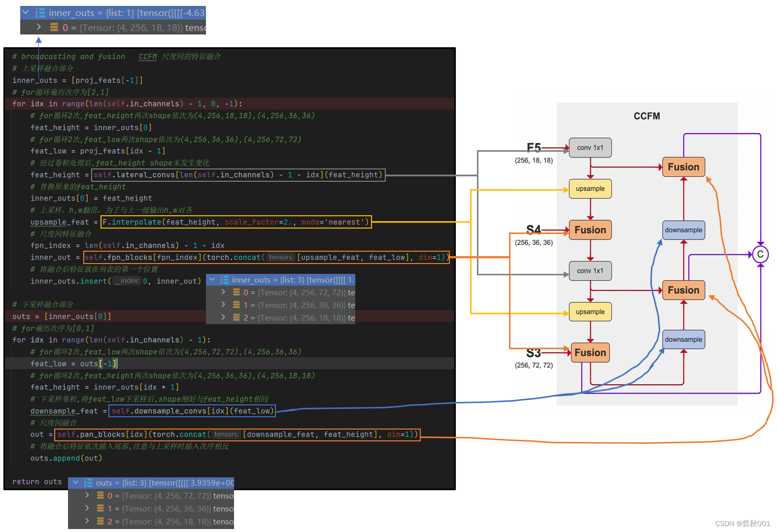
Task: Click the 'broadcasting and fusion' comment line
Action: pos(117,57)
